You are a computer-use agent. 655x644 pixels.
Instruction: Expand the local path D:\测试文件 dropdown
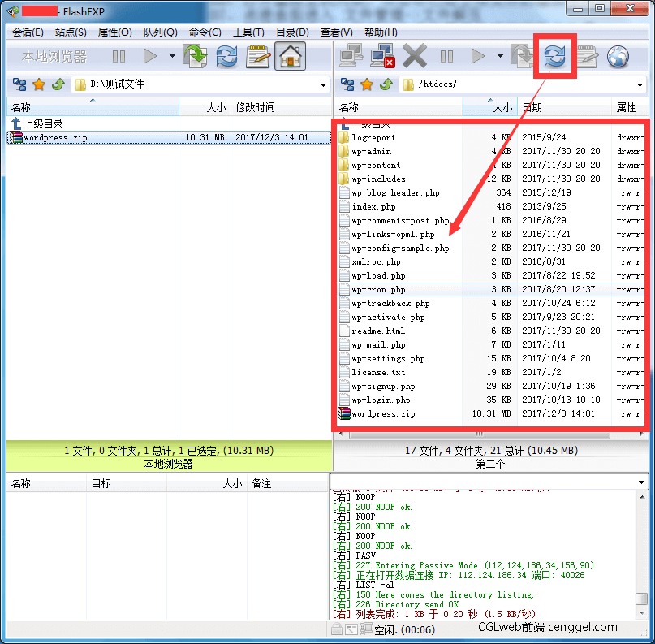[x=323, y=84]
